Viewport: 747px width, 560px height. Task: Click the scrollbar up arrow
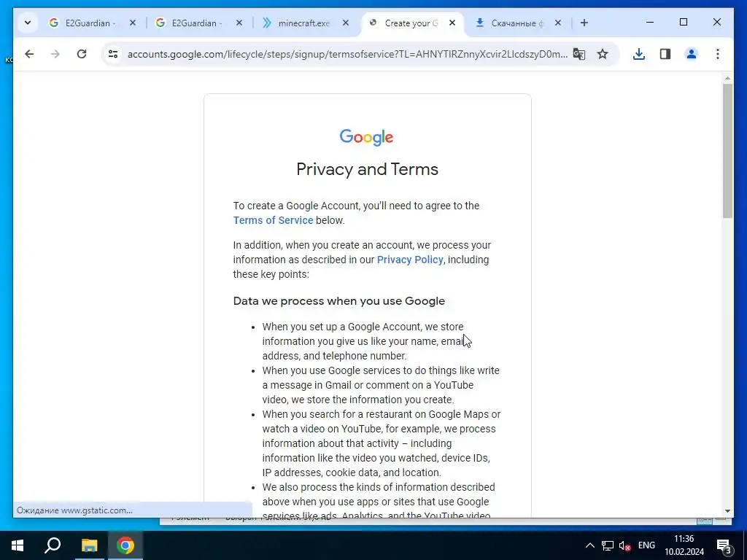(727, 78)
